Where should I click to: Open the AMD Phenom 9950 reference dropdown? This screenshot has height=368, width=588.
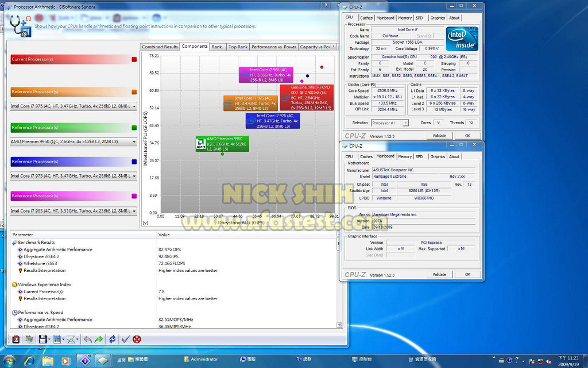pyautogui.click(x=73, y=141)
